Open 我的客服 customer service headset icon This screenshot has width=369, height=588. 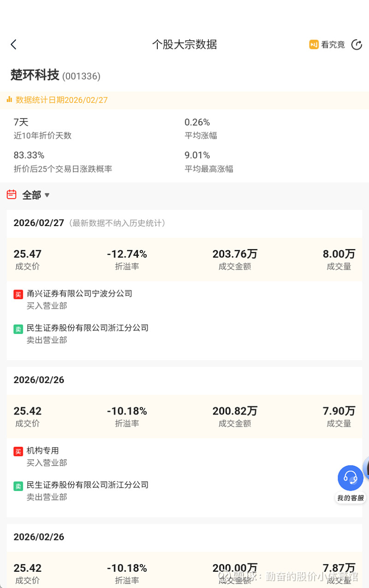pyautogui.click(x=351, y=478)
